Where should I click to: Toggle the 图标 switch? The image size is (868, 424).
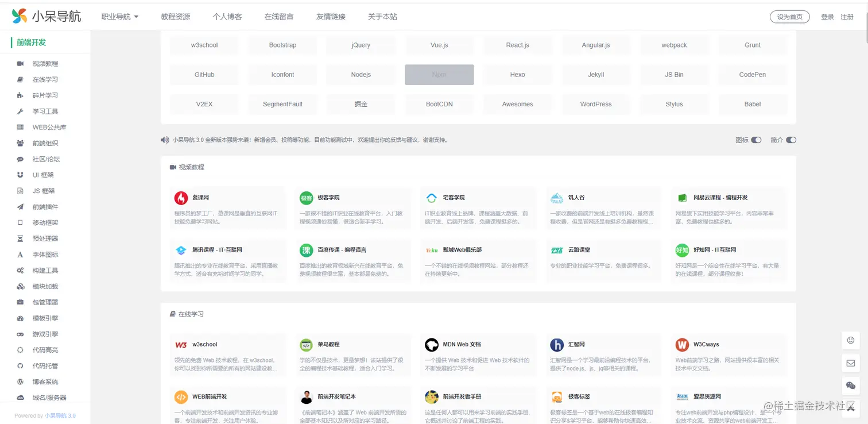click(x=756, y=140)
